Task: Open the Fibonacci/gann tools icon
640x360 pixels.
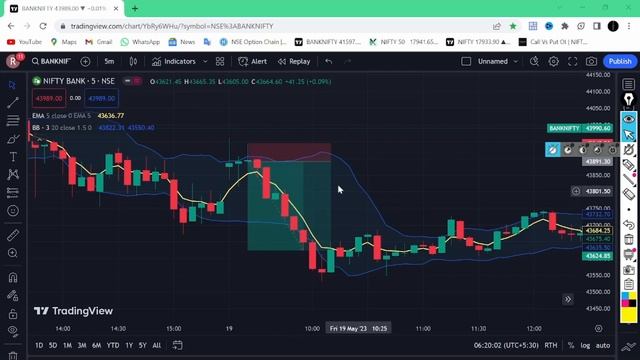Action: (x=13, y=120)
